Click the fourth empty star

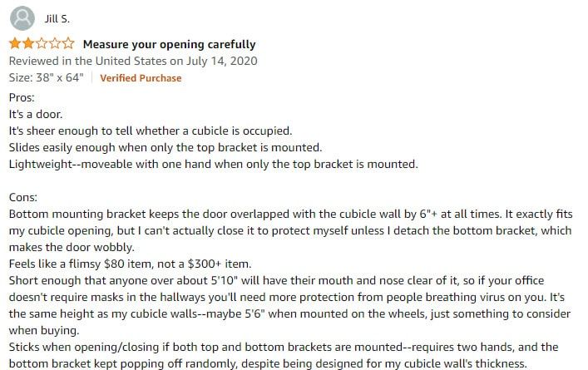[55, 43]
